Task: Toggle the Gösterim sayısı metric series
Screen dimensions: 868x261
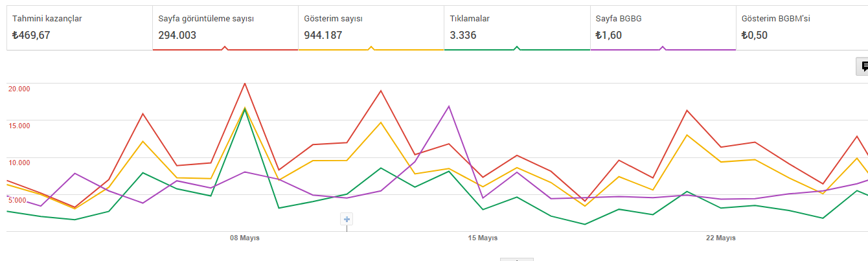Action: click(x=371, y=27)
